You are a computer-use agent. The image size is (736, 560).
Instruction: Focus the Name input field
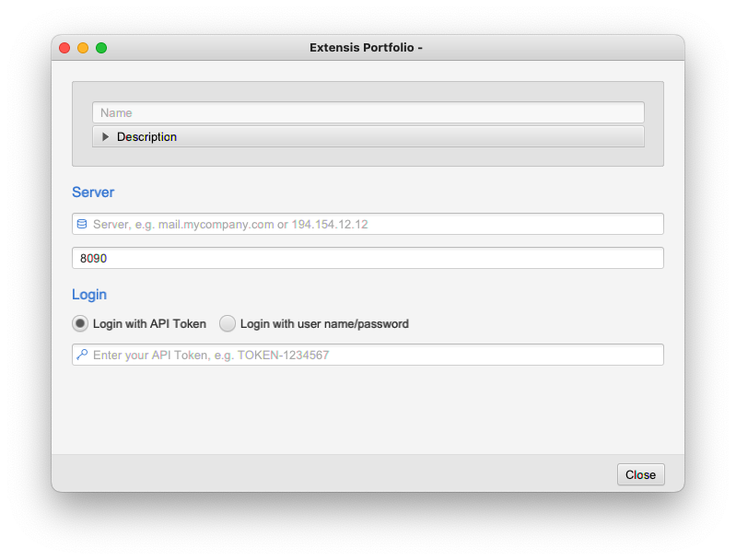point(368,112)
